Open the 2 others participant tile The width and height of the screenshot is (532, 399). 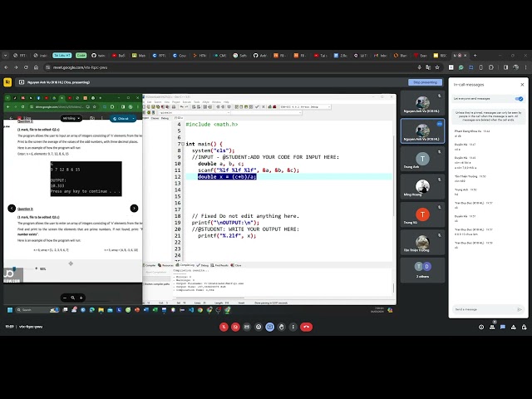click(422, 270)
